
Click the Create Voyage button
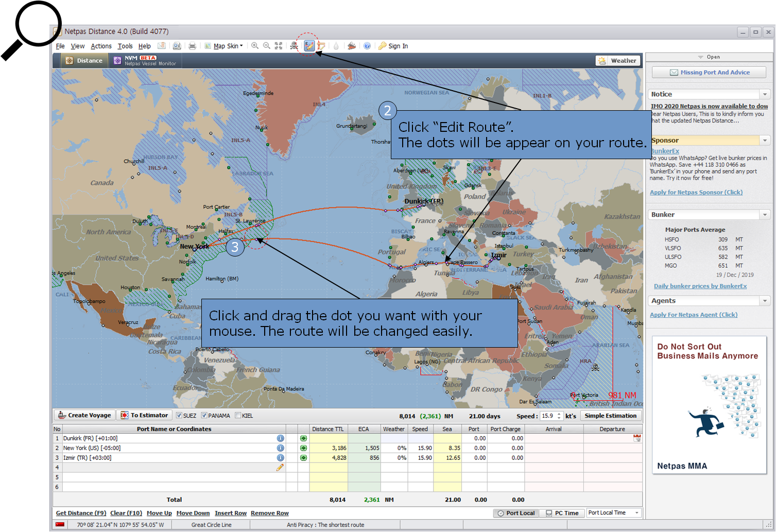(x=84, y=415)
